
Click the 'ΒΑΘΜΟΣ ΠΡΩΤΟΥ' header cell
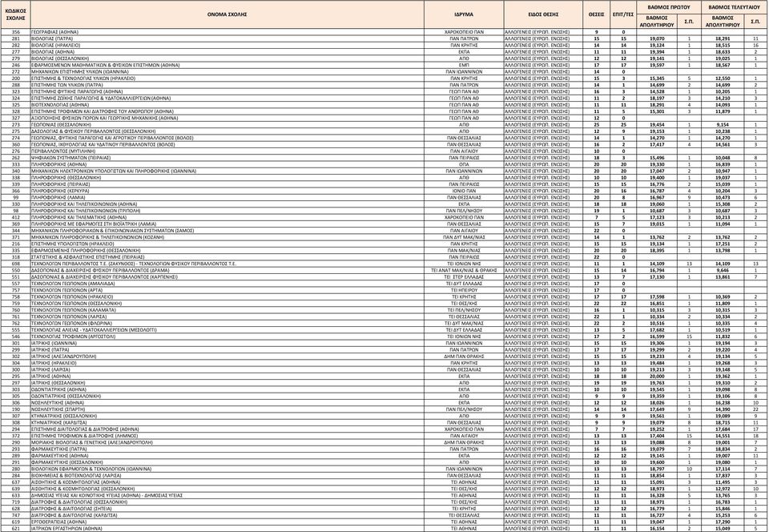(668, 7)
